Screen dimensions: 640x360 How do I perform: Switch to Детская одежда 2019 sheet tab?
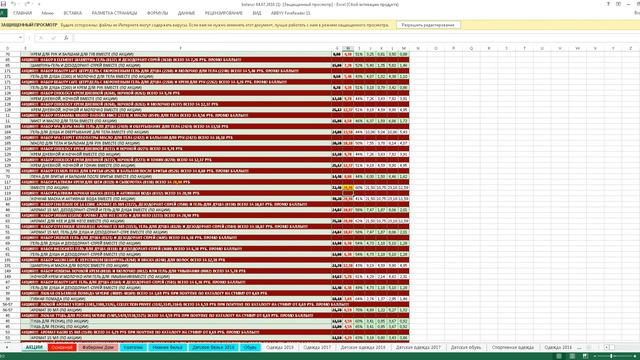(x=363, y=347)
